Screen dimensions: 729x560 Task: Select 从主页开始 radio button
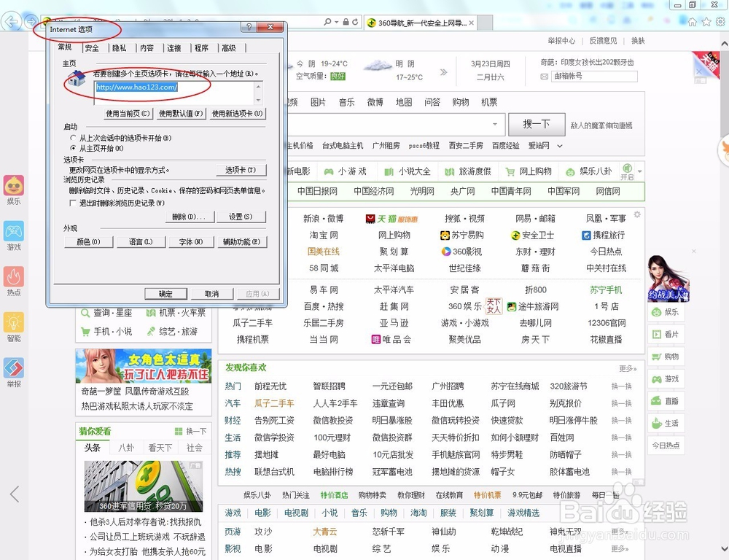[73, 148]
